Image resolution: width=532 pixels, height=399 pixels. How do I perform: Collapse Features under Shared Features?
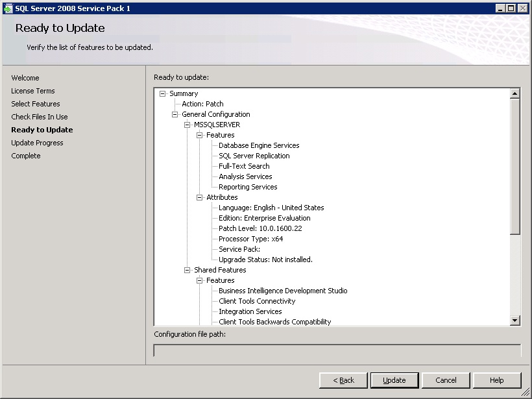tap(200, 280)
